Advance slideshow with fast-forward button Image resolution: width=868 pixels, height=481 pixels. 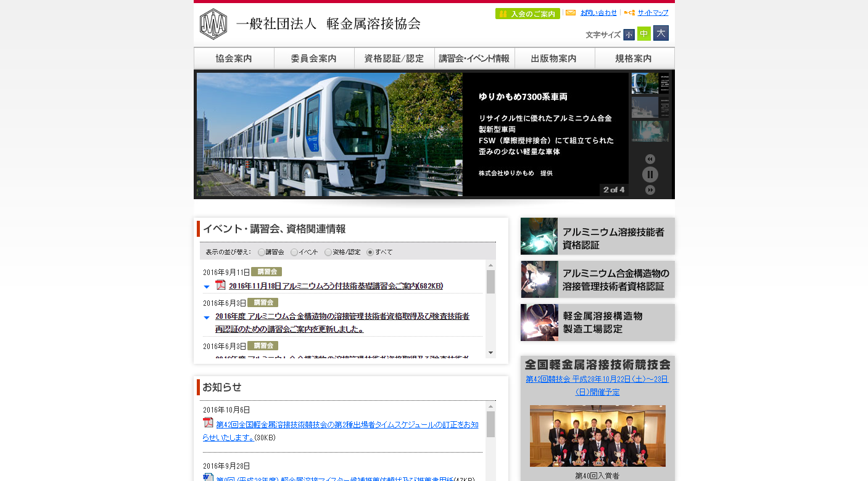[x=650, y=190]
